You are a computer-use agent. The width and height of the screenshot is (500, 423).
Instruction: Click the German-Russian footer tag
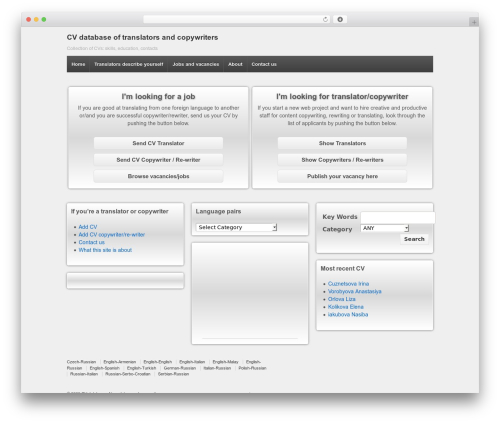point(180,368)
